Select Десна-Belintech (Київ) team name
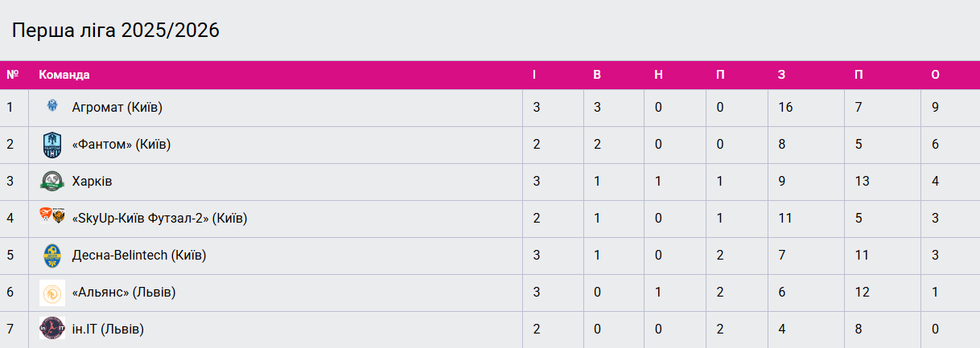The image size is (980, 348). pyautogui.click(x=138, y=256)
